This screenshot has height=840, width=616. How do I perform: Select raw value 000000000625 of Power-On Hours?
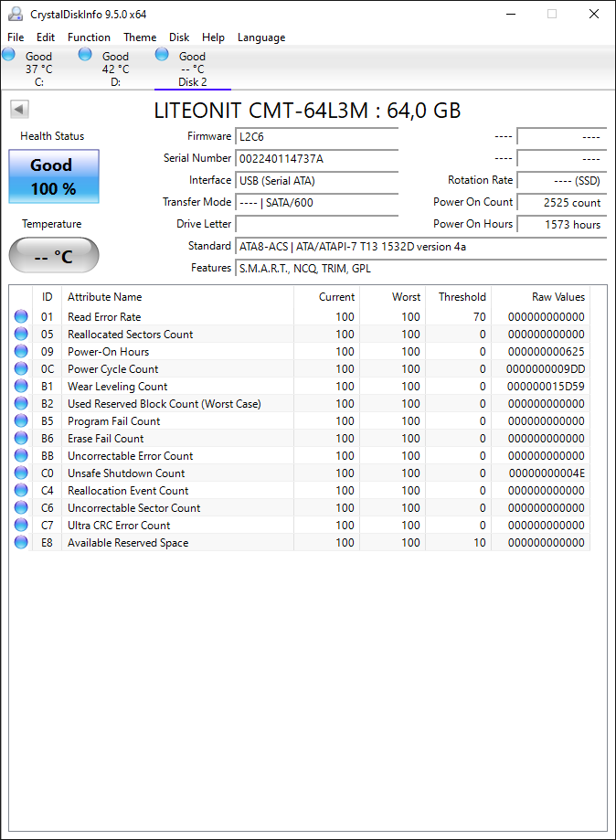point(546,352)
